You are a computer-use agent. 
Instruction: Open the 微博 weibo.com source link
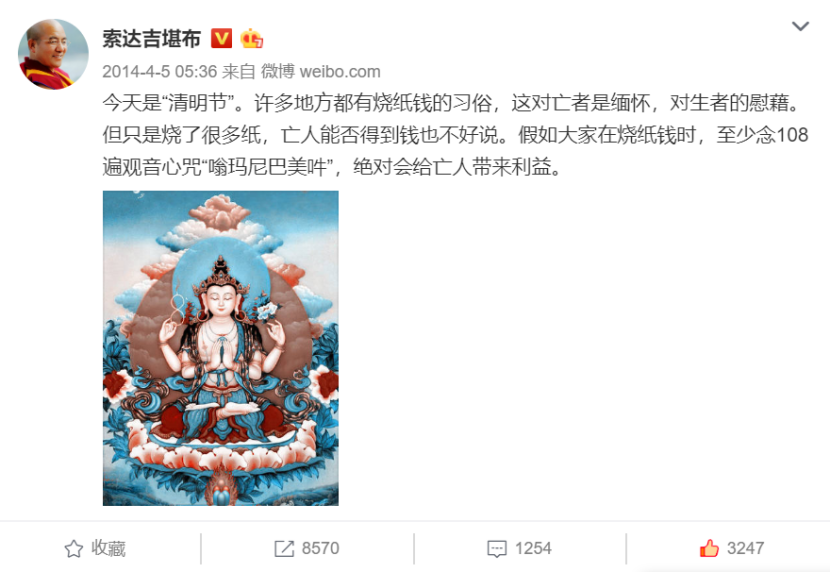[321, 71]
